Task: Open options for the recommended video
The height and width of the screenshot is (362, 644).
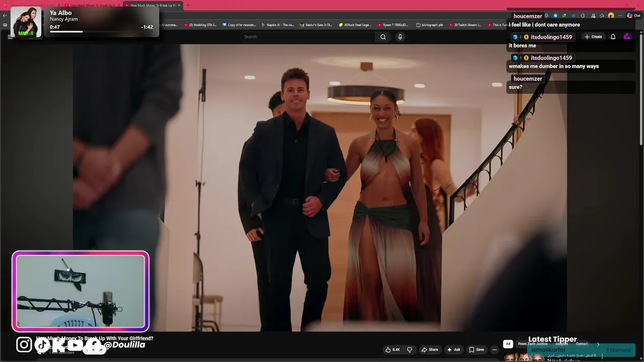Action: coord(602,356)
